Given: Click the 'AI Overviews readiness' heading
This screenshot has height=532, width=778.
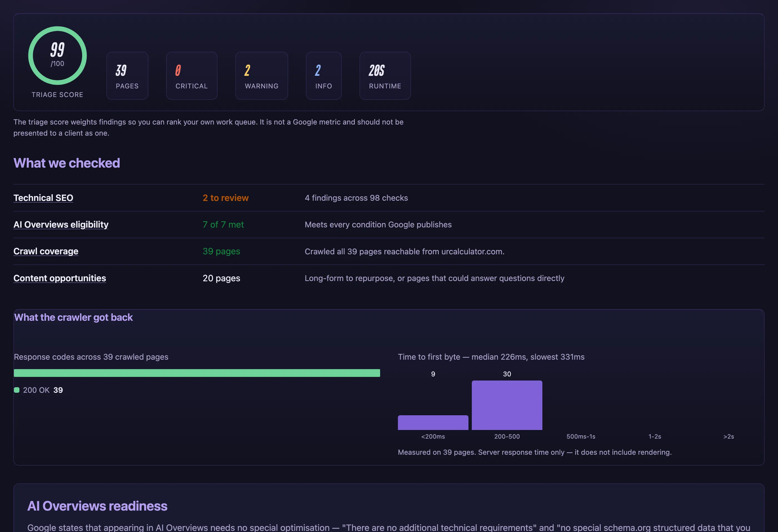Looking at the screenshot, I should [x=97, y=506].
